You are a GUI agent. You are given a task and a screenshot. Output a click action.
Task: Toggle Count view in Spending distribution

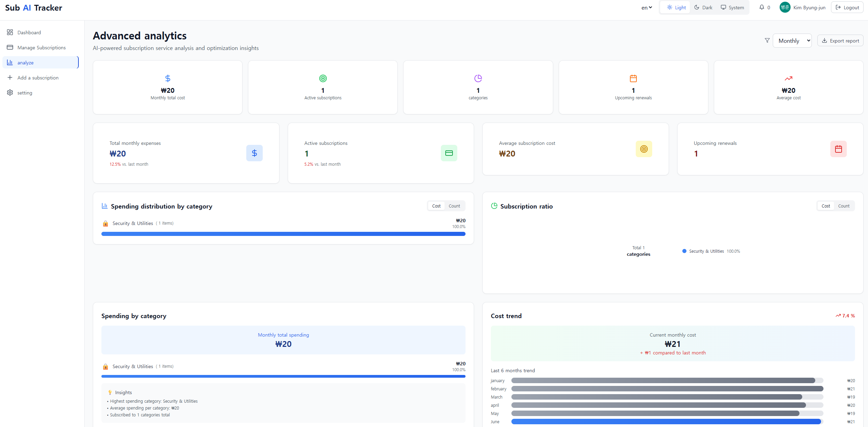[x=454, y=206]
